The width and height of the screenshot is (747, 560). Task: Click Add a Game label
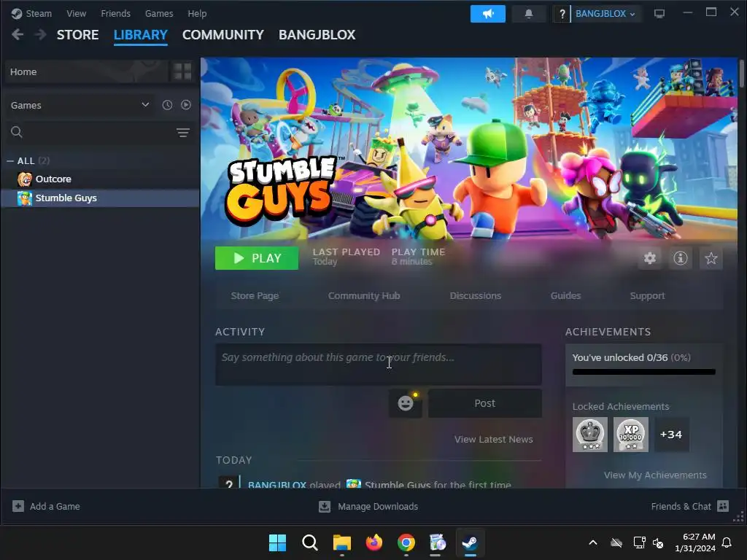55,506
